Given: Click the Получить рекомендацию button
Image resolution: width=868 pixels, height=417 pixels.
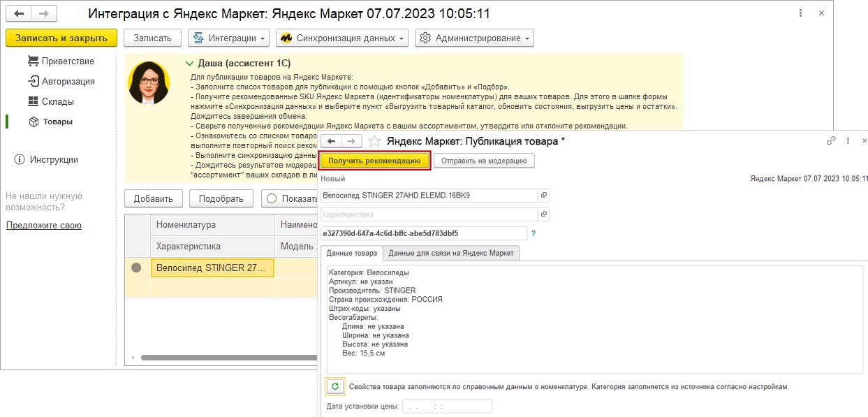Looking at the screenshot, I should (x=374, y=161).
